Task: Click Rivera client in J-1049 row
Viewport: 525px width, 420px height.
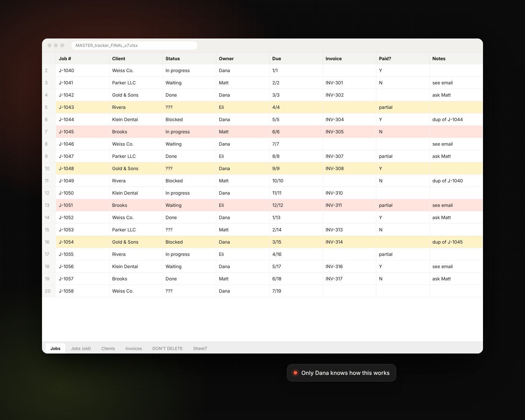Action: (136, 181)
